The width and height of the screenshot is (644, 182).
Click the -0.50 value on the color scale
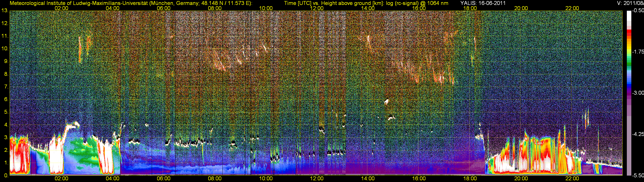pyautogui.click(x=638, y=10)
